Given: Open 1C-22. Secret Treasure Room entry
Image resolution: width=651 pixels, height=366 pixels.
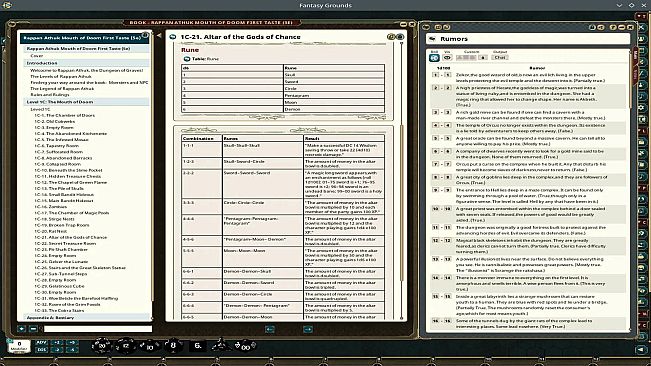Looking at the screenshot, I should click(x=65, y=244).
